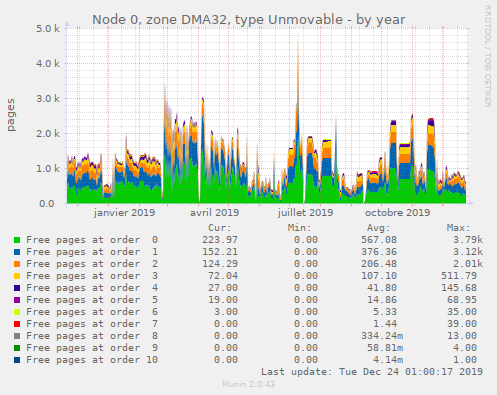Click the 'juillet 2019' axis label
Image resolution: width=497 pixels, height=395 pixels.
305,213
